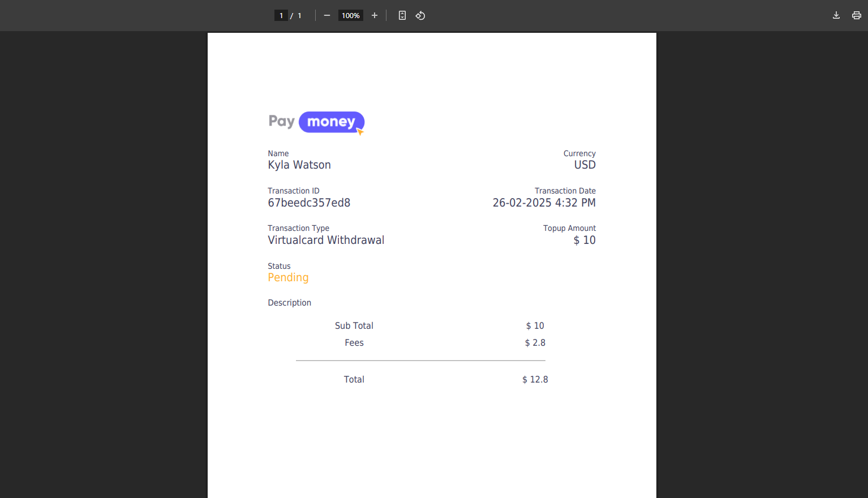
Task: Click transaction ID 67beedc357ed8
Action: (x=309, y=203)
